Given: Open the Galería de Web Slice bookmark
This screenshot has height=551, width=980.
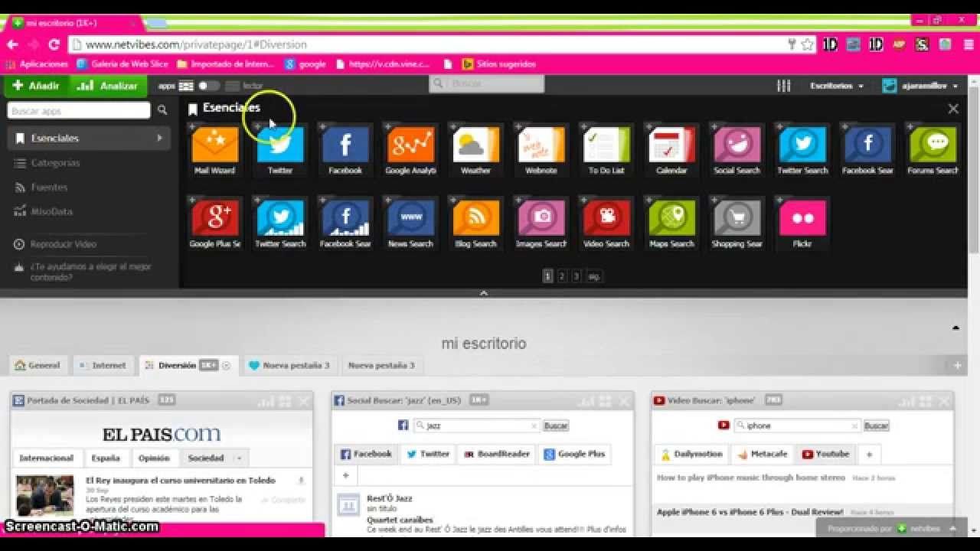Looking at the screenshot, I should click(x=122, y=64).
